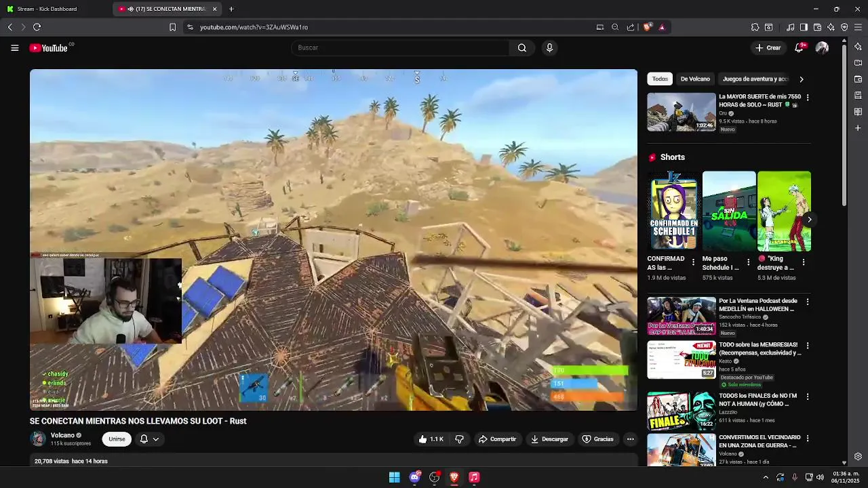Click the 'Buscar' search field
The width and height of the screenshot is (868, 488).
tap(400, 47)
